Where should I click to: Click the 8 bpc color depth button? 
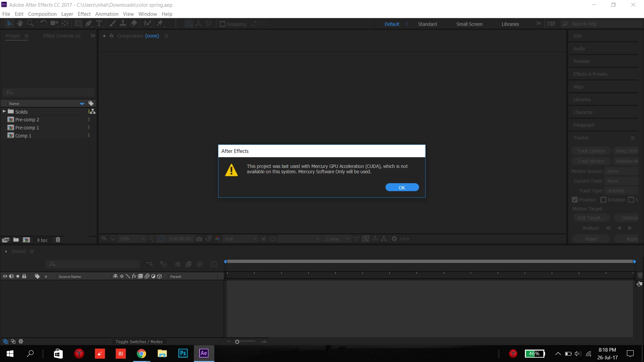click(42, 240)
